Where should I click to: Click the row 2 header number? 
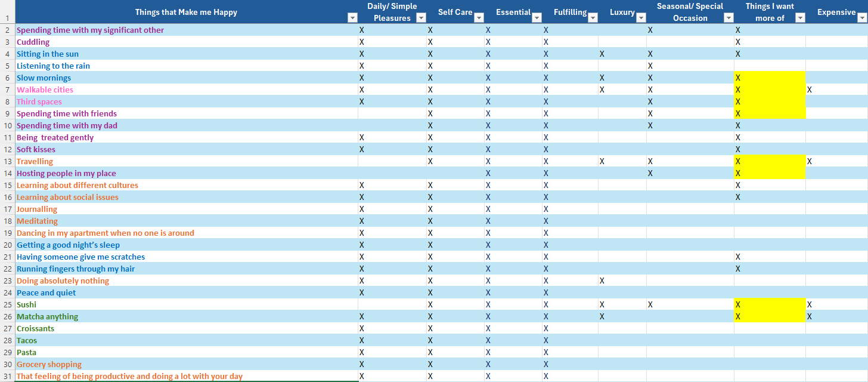tap(7, 30)
